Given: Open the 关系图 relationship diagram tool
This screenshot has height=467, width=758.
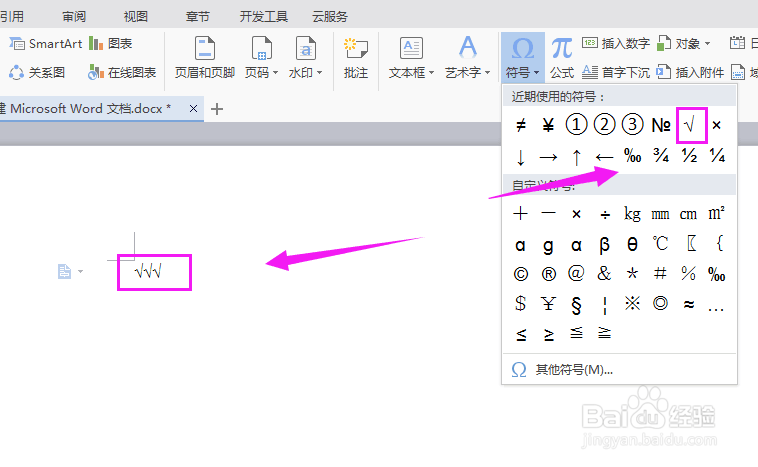Looking at the screenshot, I should point(37,73).
